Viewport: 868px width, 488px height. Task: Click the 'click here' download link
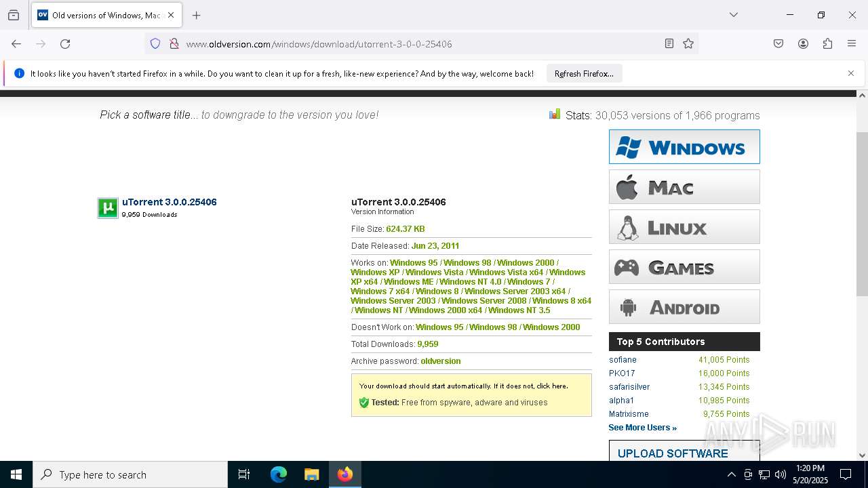pos(551,386)
